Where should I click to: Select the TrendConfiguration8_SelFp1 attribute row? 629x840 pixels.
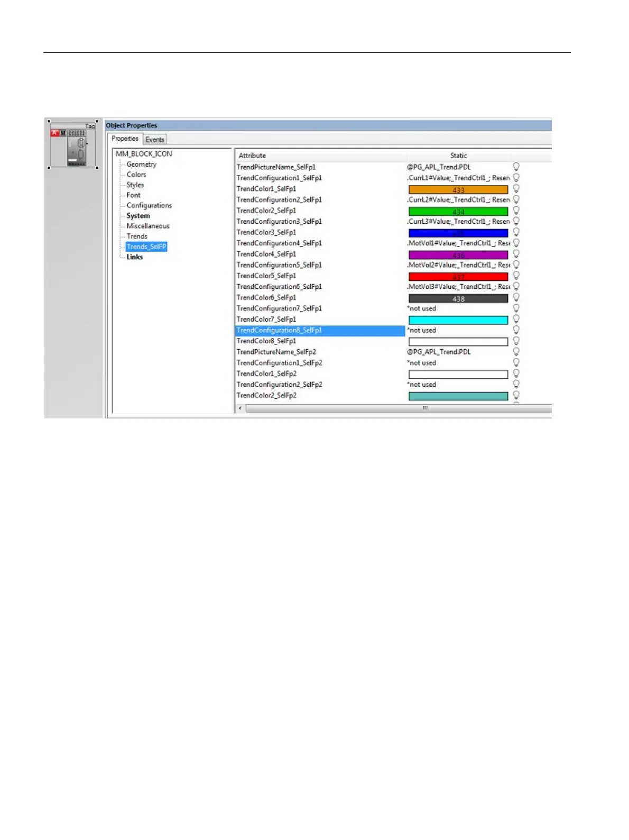click(x=320, y=330)
